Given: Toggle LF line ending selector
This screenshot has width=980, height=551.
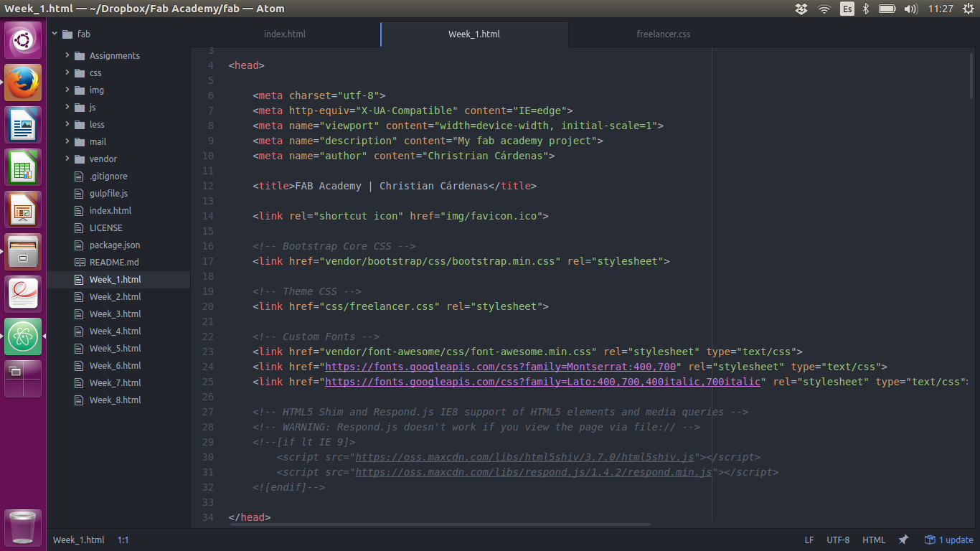Looking at the screenshot, I should tap(809, 540).
